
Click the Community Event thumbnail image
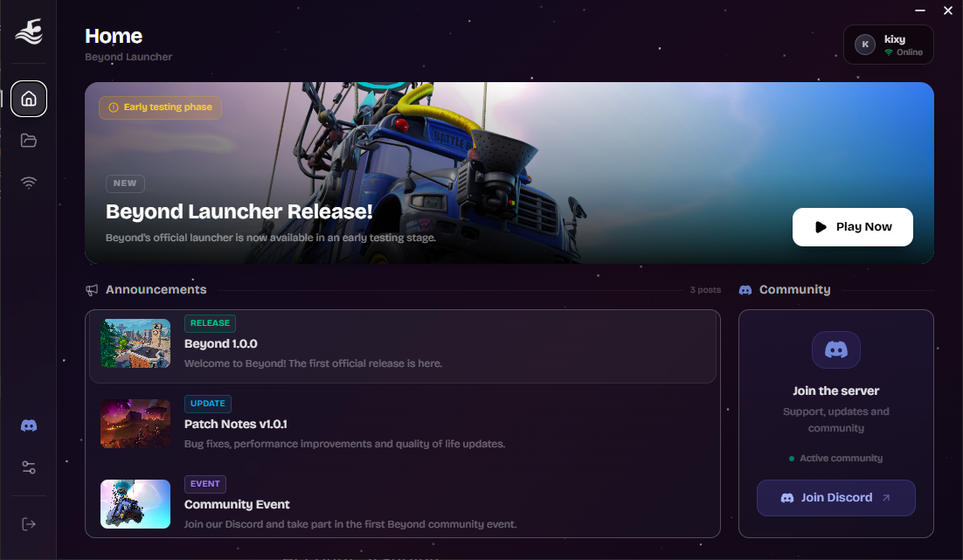click(135, 504)
